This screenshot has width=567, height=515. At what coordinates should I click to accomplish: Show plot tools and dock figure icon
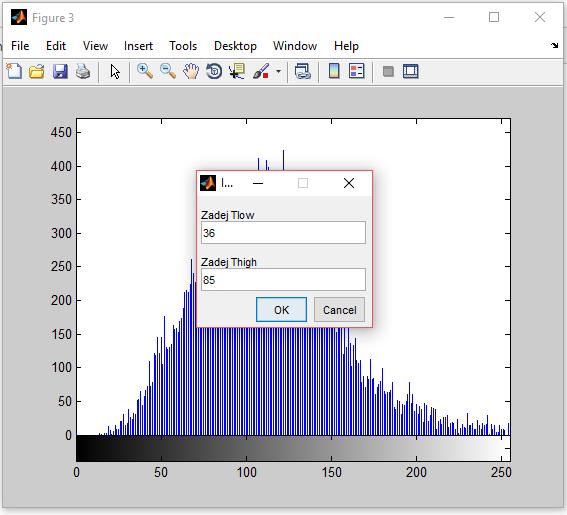(411, 71)
